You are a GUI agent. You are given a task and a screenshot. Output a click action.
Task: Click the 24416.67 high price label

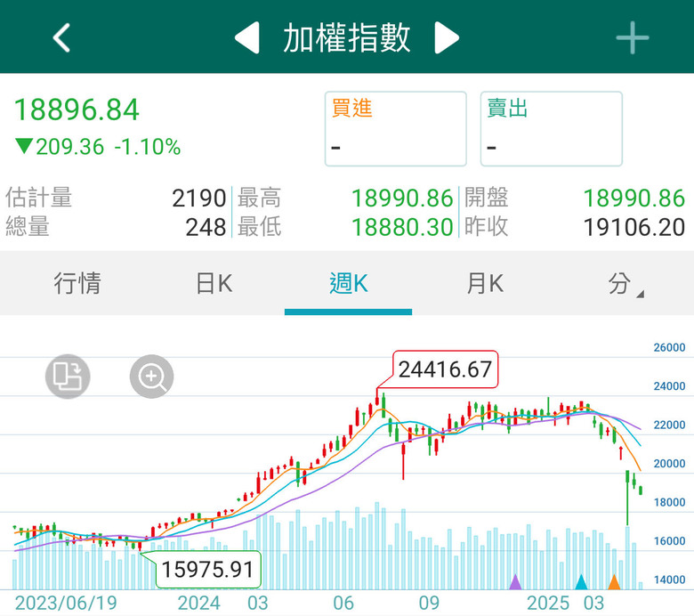tap(445, 369)
